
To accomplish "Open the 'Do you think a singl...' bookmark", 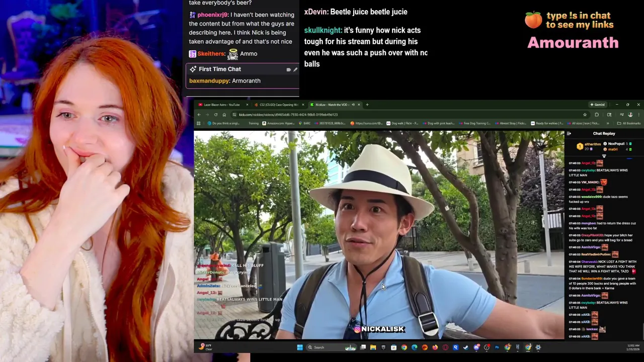I will 223,123.
